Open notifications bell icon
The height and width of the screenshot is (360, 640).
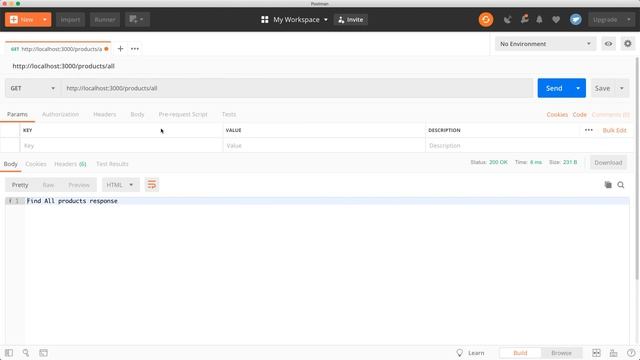[x=539, y=20]
